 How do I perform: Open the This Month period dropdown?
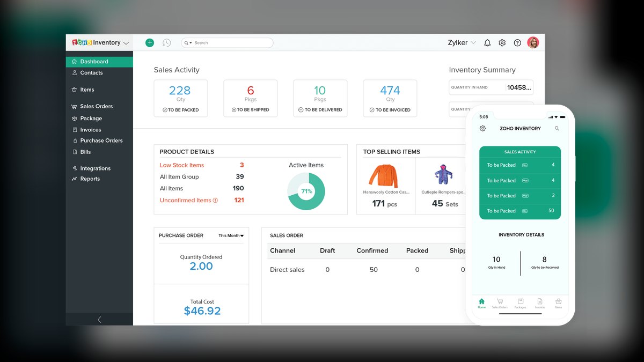point(231,235)
